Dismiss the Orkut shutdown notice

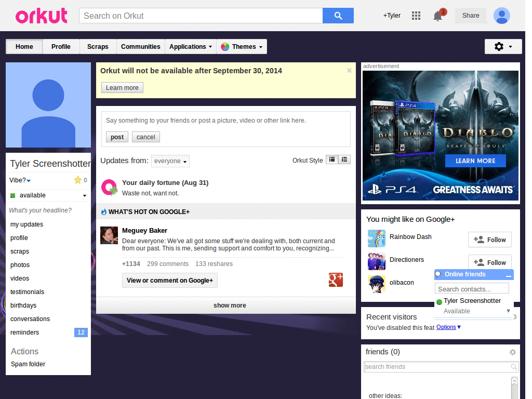(349, 71)
